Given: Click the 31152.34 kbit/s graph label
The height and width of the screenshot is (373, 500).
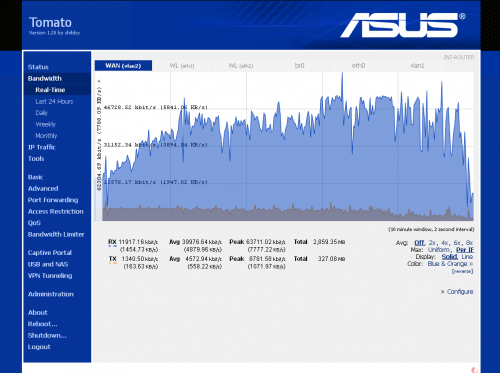Looking at the screenshot, I should [x=155, y=145].
